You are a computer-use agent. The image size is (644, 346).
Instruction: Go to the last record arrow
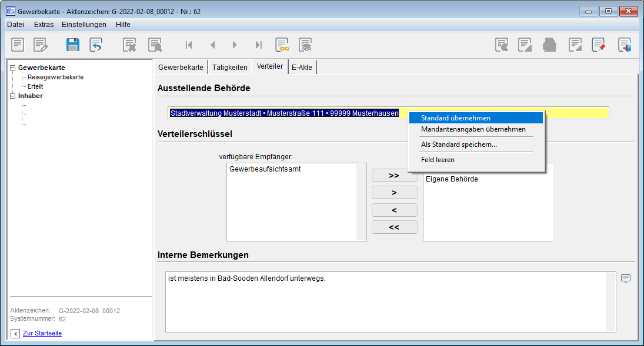258,45
